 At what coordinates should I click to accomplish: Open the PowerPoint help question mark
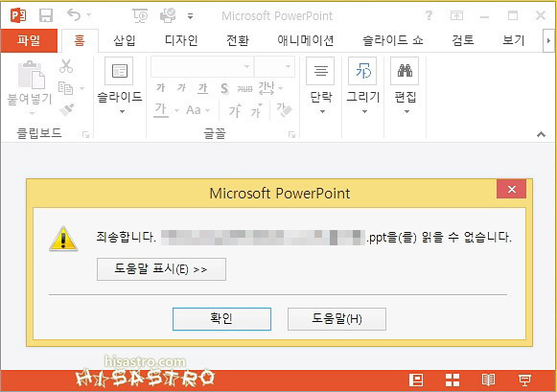pos(429,15)
